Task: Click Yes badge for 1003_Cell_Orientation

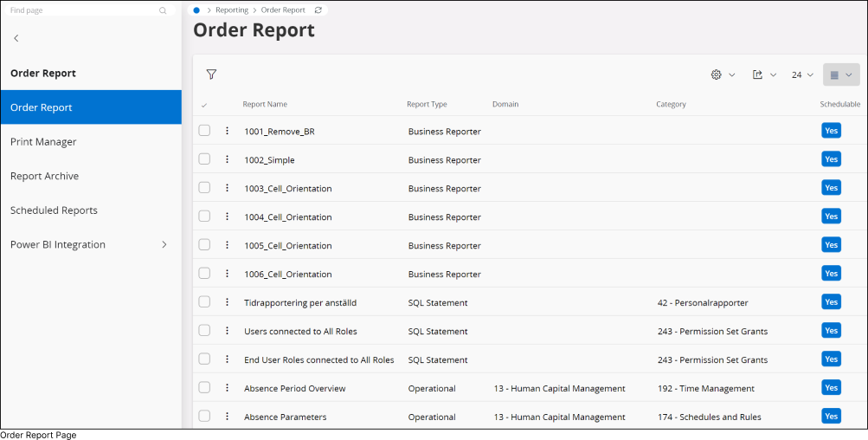Action: click(x=831, y=188)
